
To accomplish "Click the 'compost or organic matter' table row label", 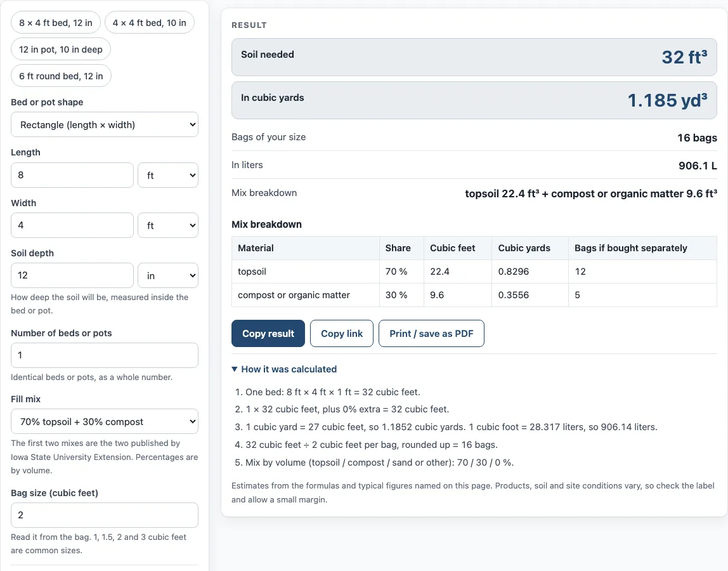I will click(x=294, y=295).
